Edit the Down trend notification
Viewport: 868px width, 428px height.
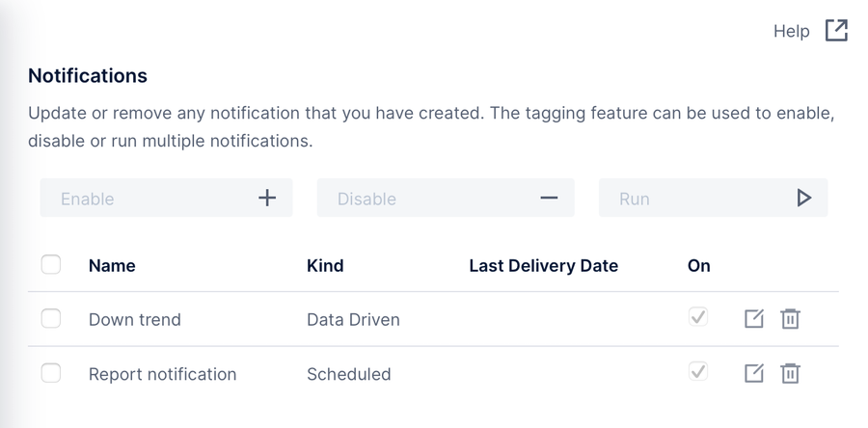pos(754,319)
